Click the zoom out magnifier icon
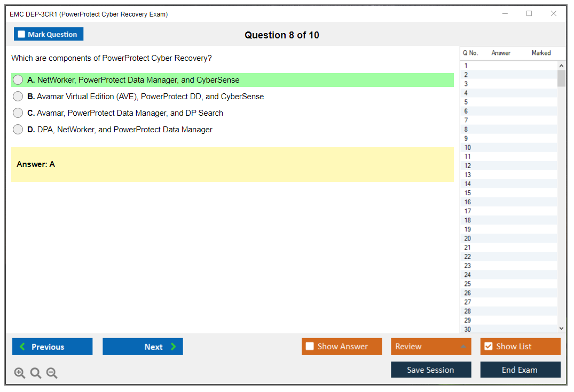The image size is (574, 392). 52,373
